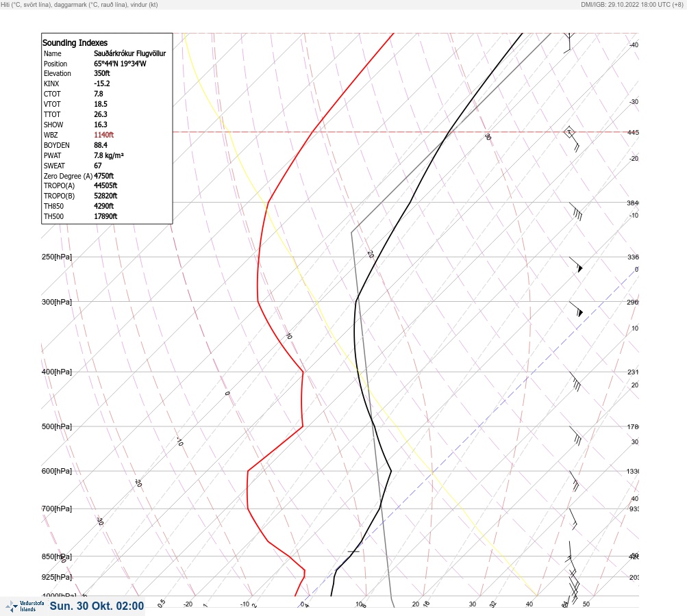
Task: Click the TROPO(B) value 52820ft
Action: click(x=105, y=196)
